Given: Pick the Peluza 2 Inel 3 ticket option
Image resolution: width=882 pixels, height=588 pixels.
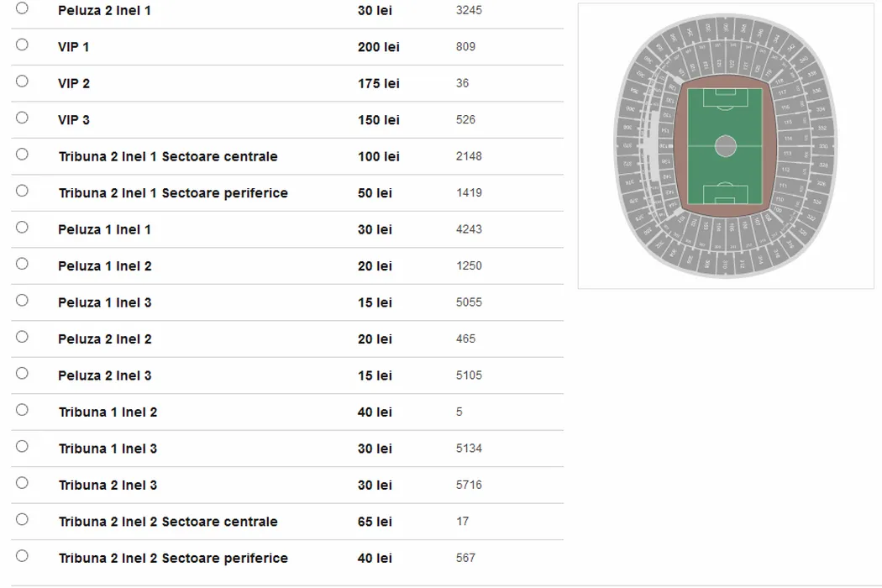Looking at the screenshot, I should tap(22, 374).
